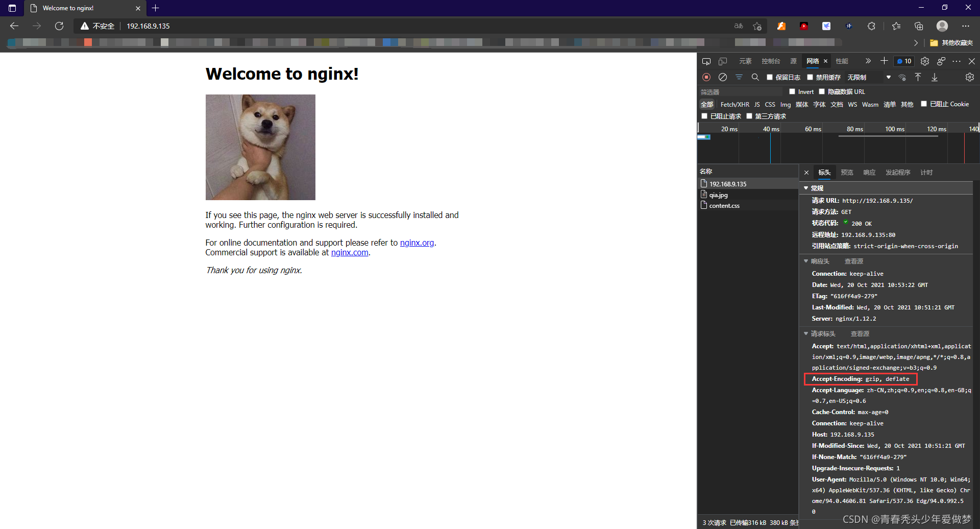Collapse the 响应头 response headers section
980x529 pixels.
806,261
